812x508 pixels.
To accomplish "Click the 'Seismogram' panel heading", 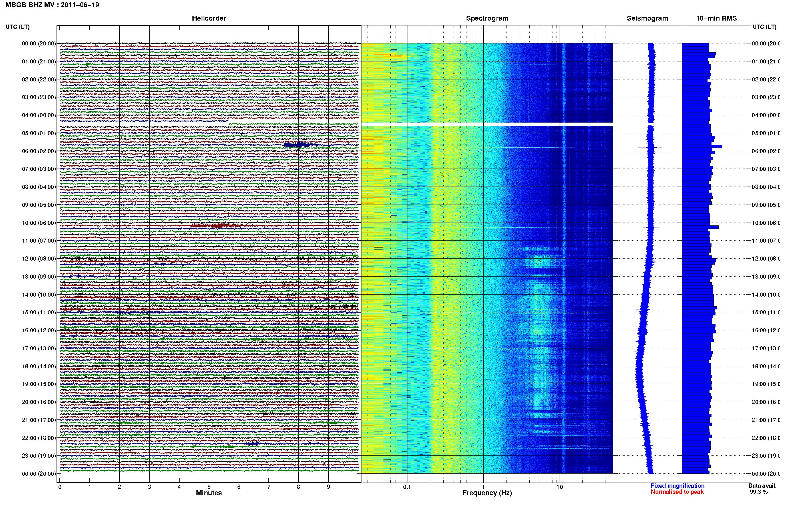I will tap(647, 18).
